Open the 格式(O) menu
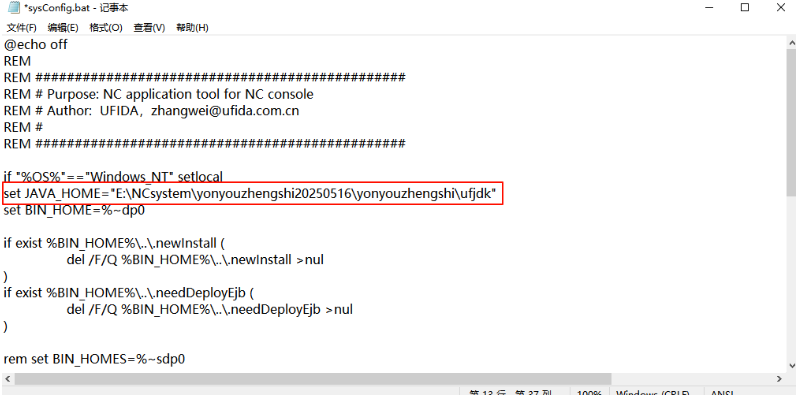The height and width of the screenshot is (395, 800). pos(106,28)
